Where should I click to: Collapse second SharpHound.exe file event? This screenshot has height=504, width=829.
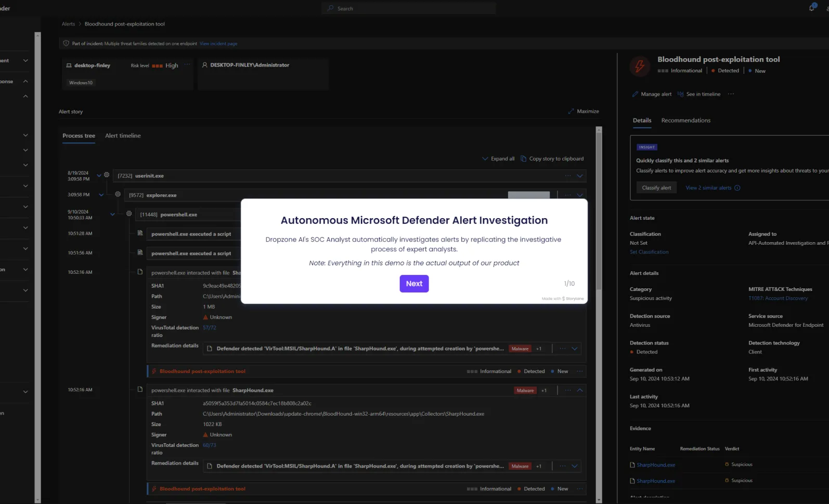(x=580, y=390)
